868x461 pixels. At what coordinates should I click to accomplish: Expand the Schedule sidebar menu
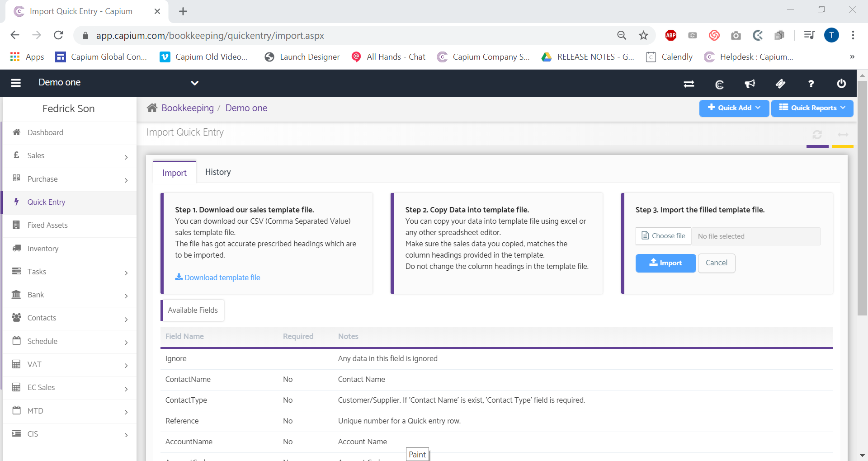pos(70,342)
